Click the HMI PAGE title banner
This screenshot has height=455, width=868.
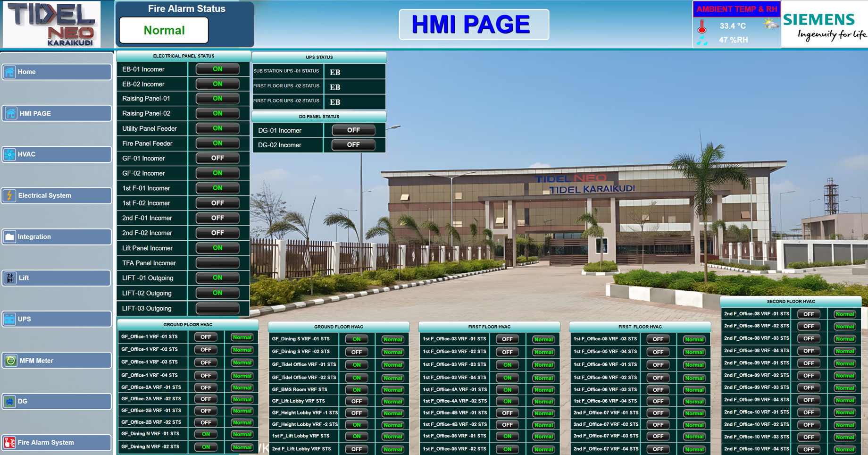(474, 25)
